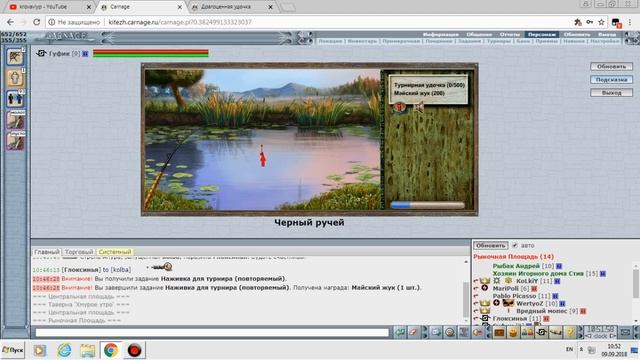Viewport: 640px width, 360px height.
Task: Select player WertyoZ in the list
Action: click(x=530, y=303)
